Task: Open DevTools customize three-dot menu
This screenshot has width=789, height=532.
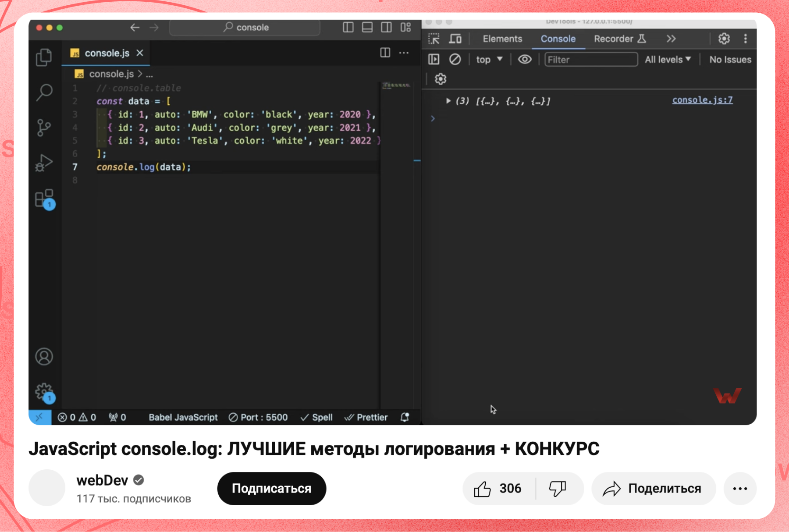Action: point(745,39)
